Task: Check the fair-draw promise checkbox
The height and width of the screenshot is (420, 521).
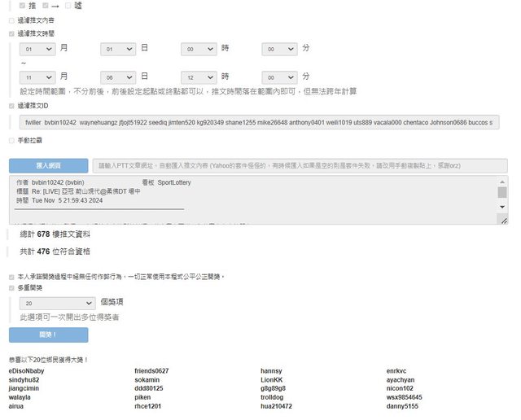Action: [x=11, y=277]
